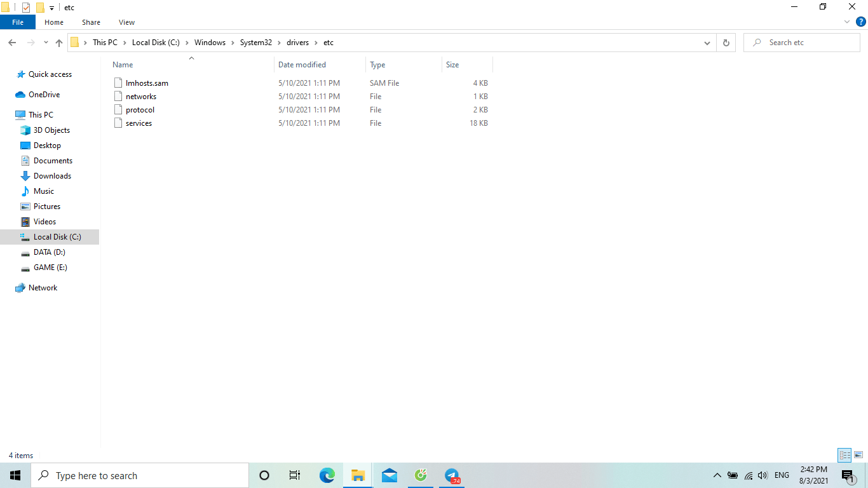Viewport: 868px width, 488px height.
Task: Open OneDrive in the navigation pane
Action: [44, 95]
